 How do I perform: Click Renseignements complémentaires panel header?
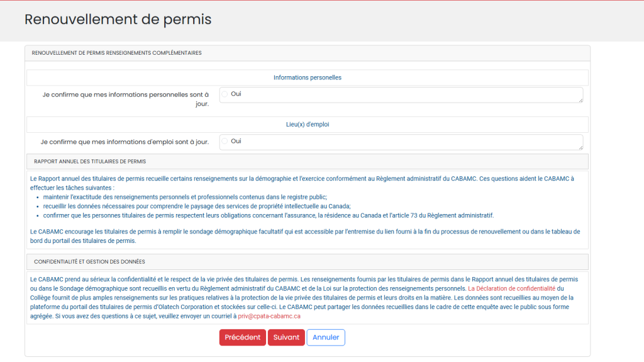click(116, 53)
